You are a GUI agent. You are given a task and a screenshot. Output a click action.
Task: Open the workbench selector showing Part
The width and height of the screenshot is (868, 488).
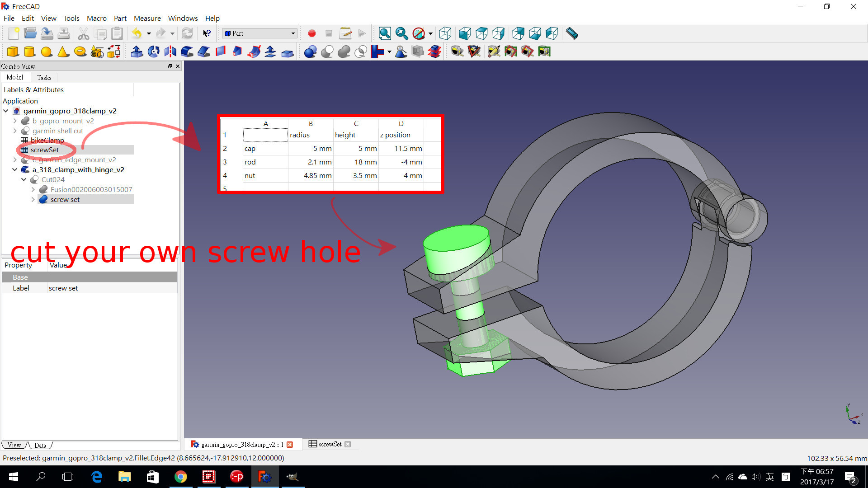tap(259, 33)
